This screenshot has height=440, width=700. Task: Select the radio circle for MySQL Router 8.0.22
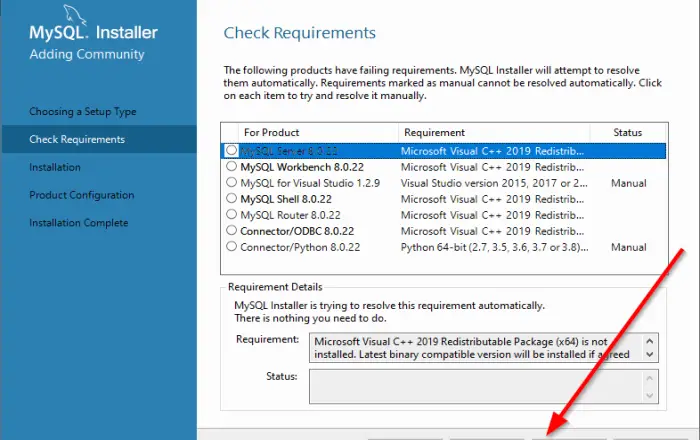(231, 214)
